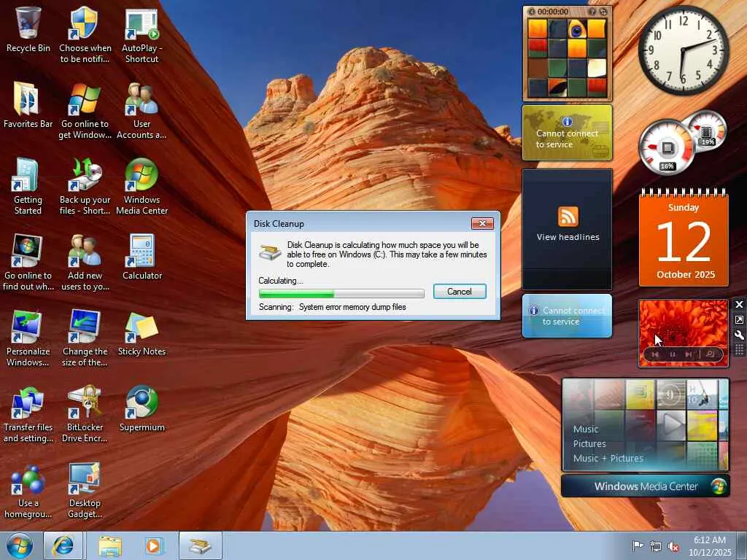Click the muted volume tray icon
Screen dimensions: 747x560
(673, 547)
